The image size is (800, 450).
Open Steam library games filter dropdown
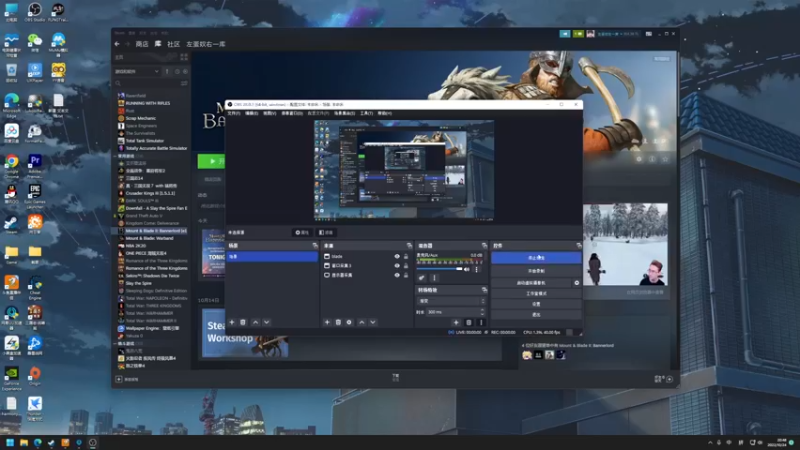[137, 71]
